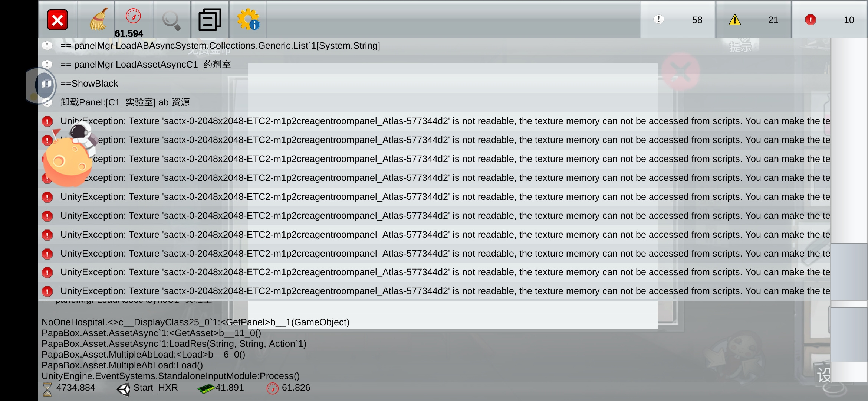Click the 61.826 value in status bar

pyautogui.click(x=296, y=388)
